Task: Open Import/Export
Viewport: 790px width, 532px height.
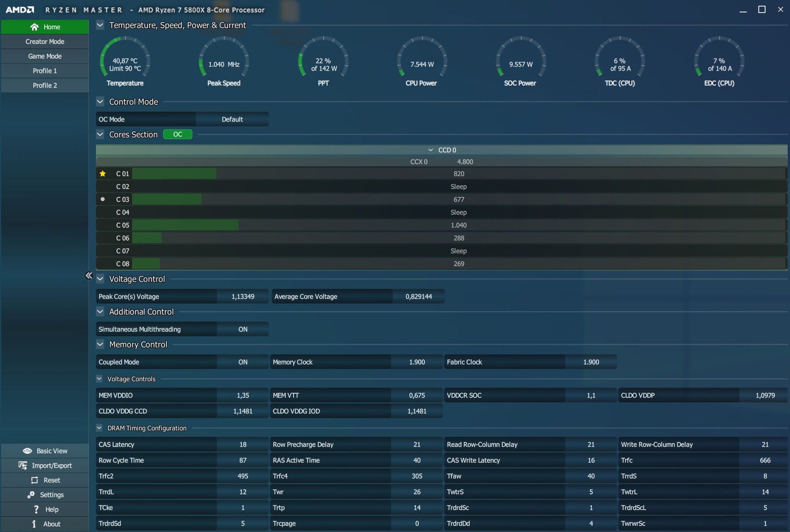Action: pos(45,465)
